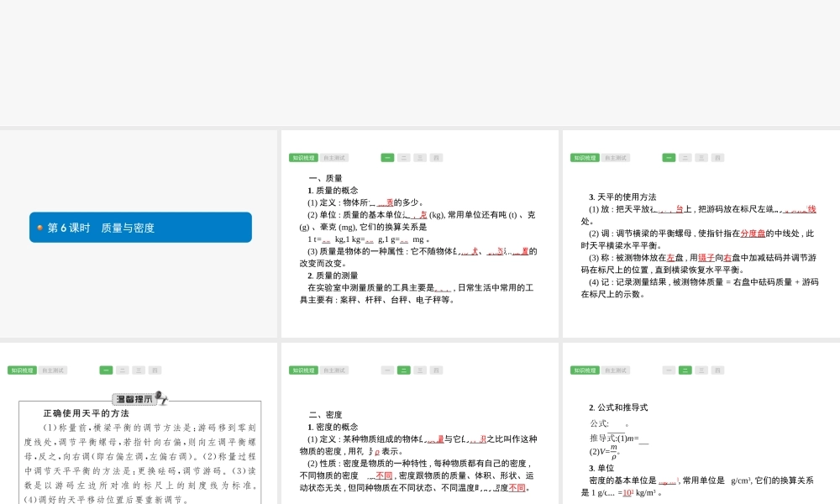Select 知识梳理 tab on the 天平的使用方法 slide
This screenshot has height=504, width=840.
tap(585, 157)
